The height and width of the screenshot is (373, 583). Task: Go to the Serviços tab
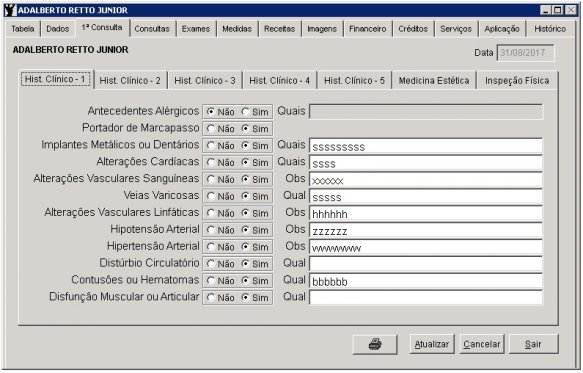[456, 29]
